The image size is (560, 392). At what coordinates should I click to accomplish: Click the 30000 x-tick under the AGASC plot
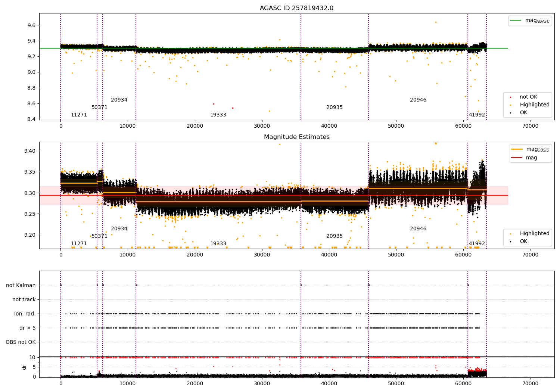(262, 126)
